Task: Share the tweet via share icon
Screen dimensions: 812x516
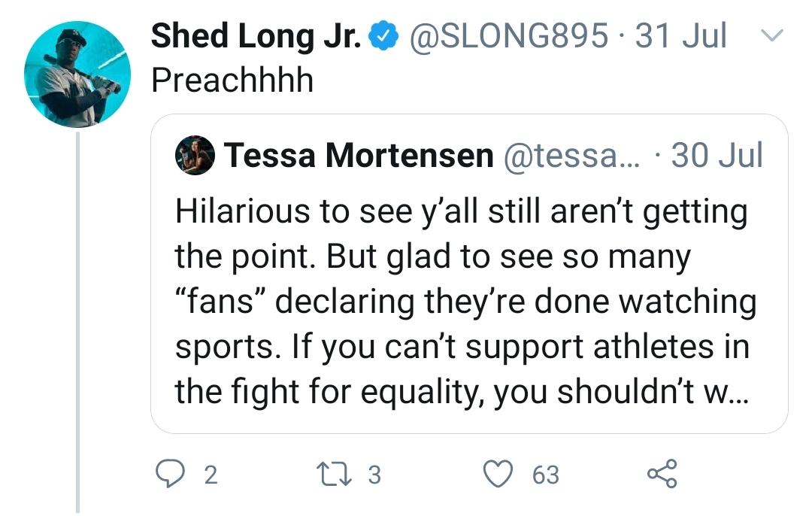Action: [662, 474]
